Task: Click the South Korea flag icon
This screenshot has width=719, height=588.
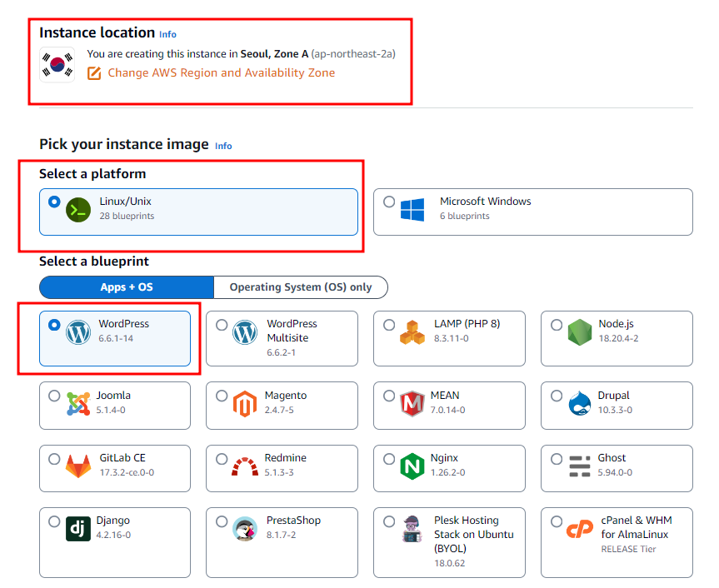Action: coord(57,65)
